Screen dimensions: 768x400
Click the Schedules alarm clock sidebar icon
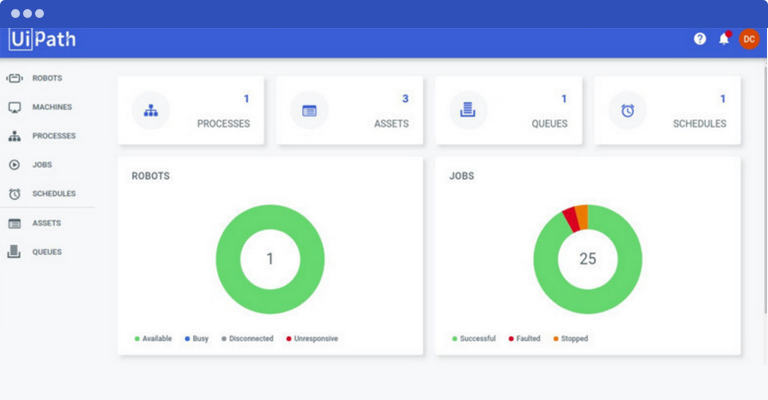click(x=15, y=194)
